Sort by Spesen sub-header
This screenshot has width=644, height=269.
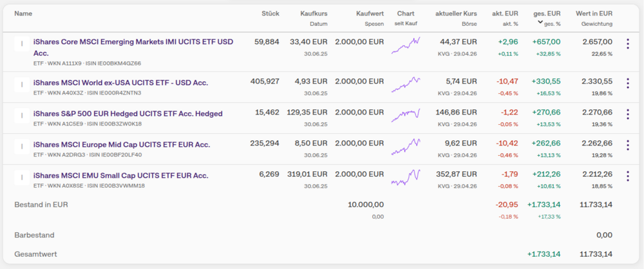tap(374, 24)
